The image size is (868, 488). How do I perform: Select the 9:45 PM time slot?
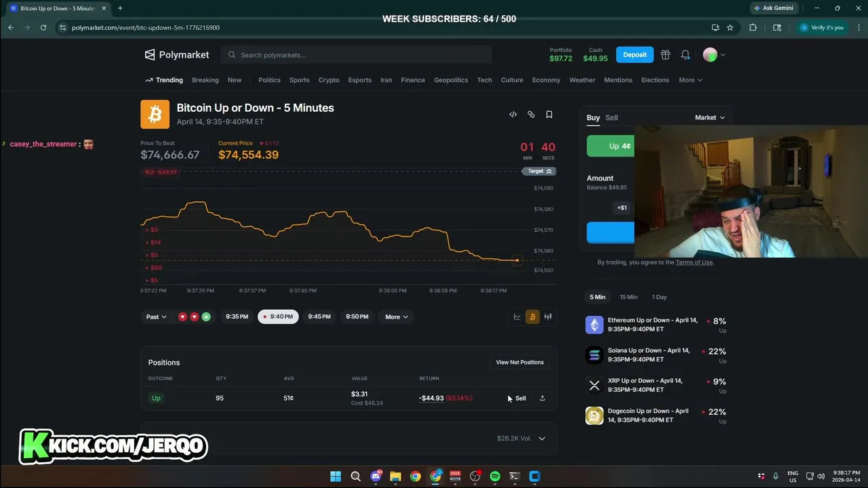coord(319,317)
